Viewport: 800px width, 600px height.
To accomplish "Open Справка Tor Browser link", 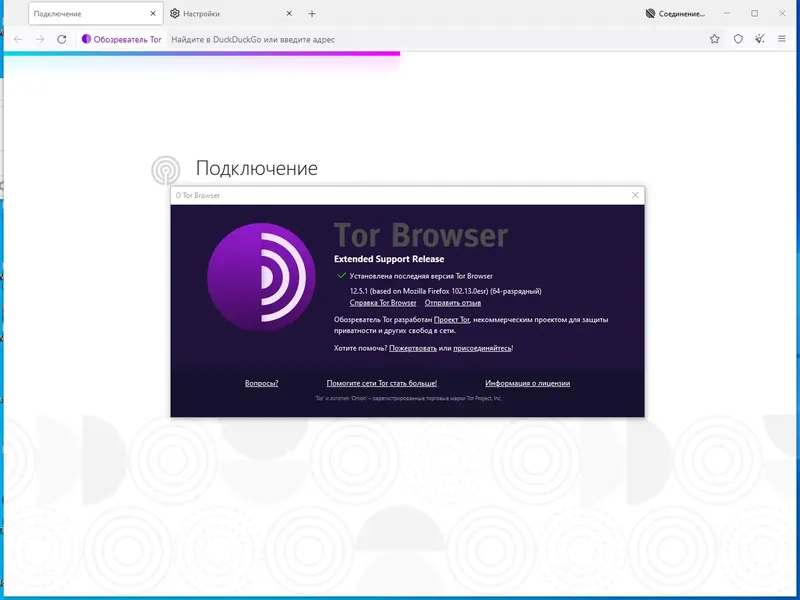I will point(383,303).
